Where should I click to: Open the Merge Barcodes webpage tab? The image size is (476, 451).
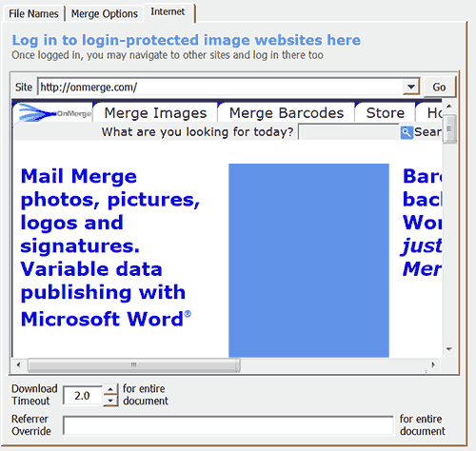287,113
